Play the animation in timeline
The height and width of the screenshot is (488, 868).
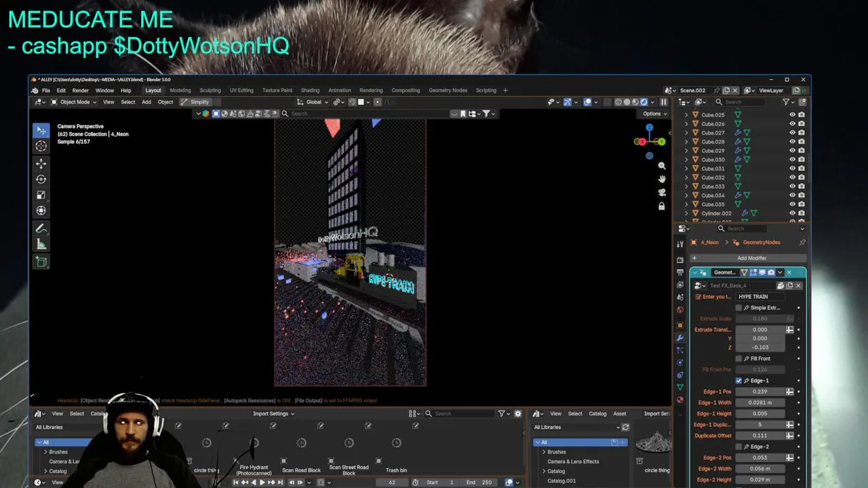[x=262, y=483]
